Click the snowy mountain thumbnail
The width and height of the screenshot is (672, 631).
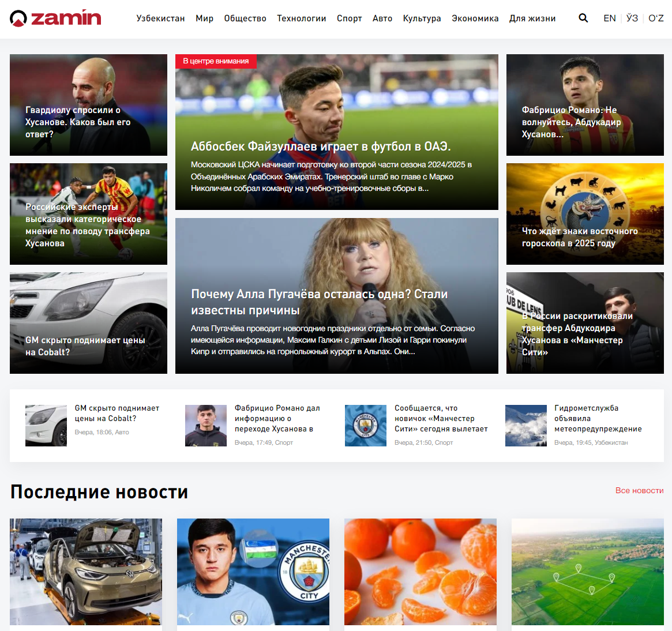point(526,426)
